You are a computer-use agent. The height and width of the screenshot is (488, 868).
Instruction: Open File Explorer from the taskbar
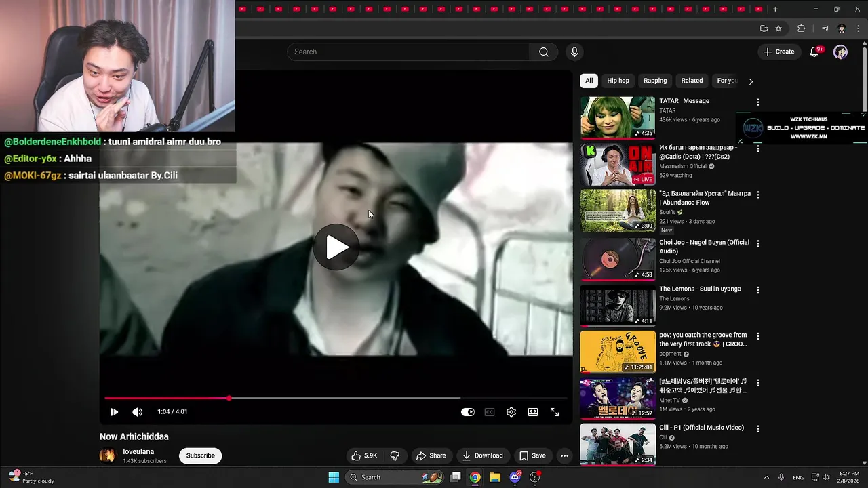coord(495,477)
